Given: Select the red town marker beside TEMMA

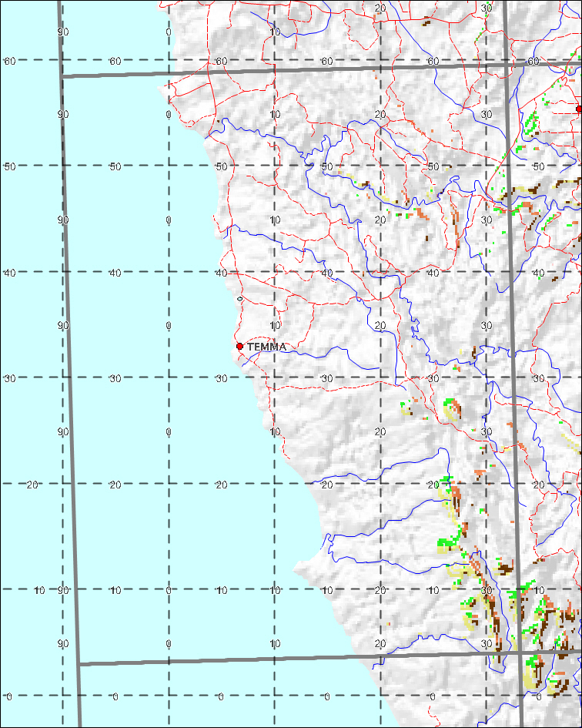Looking at the screenshot, I should point(240,347).
